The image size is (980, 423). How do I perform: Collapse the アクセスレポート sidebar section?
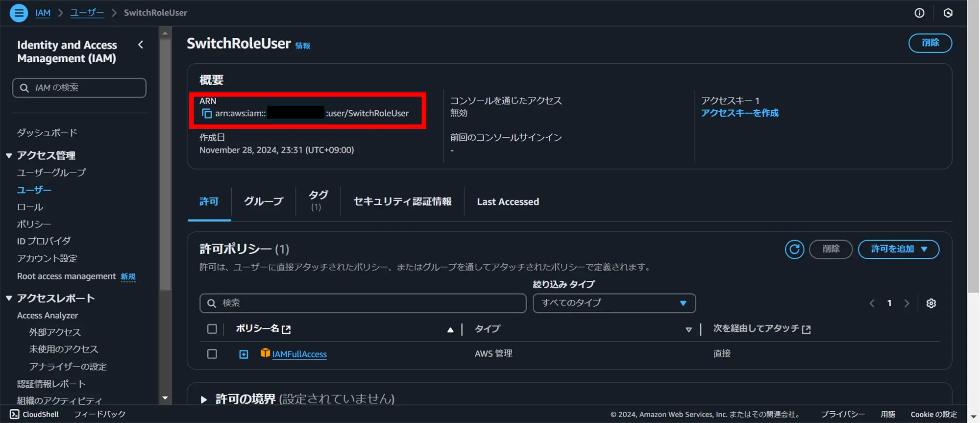(9, 298)
